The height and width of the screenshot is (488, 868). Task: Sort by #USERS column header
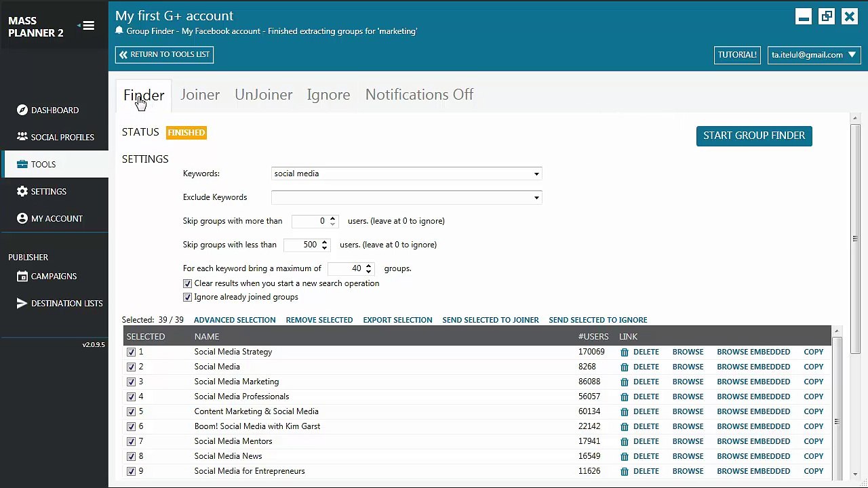[593, 337]
